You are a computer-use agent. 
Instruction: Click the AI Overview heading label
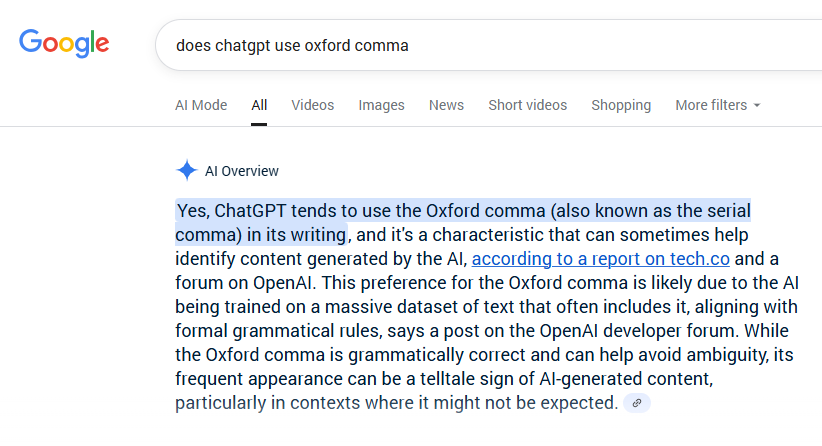point(242,171)
